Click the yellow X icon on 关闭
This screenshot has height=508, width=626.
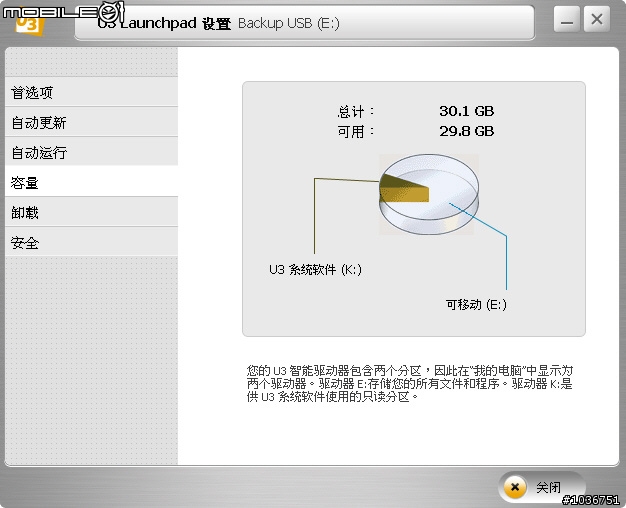coord(515,487)
